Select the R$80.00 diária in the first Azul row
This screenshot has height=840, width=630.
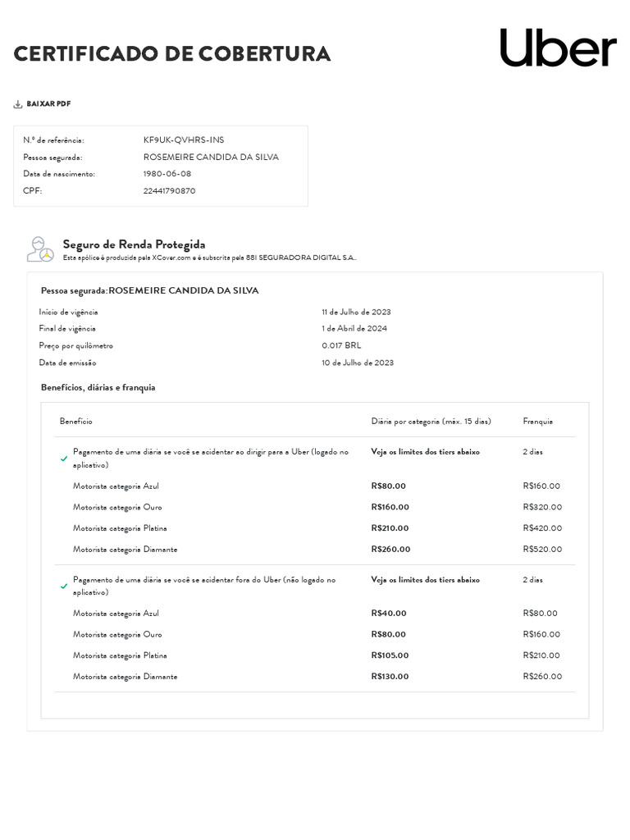click(x=388, y=486)
